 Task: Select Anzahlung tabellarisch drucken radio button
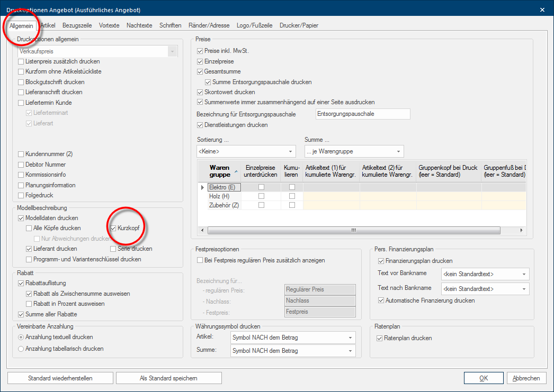(x=21, y=349)
